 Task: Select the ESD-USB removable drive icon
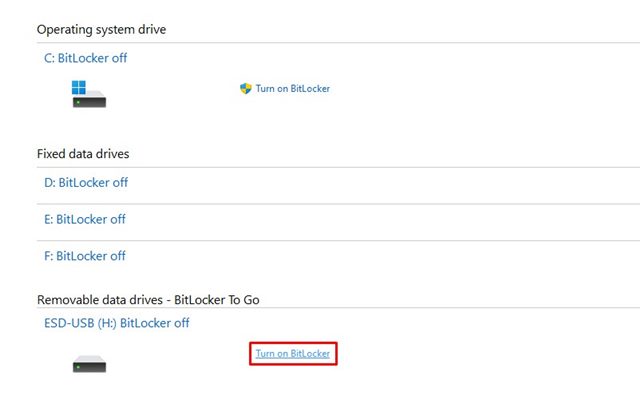coord(89,364)
